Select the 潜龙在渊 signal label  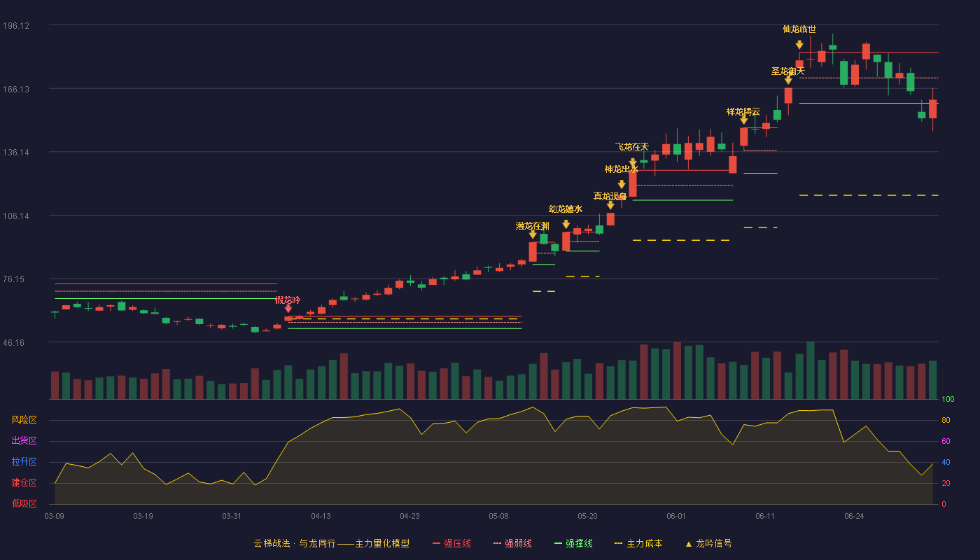533,226
